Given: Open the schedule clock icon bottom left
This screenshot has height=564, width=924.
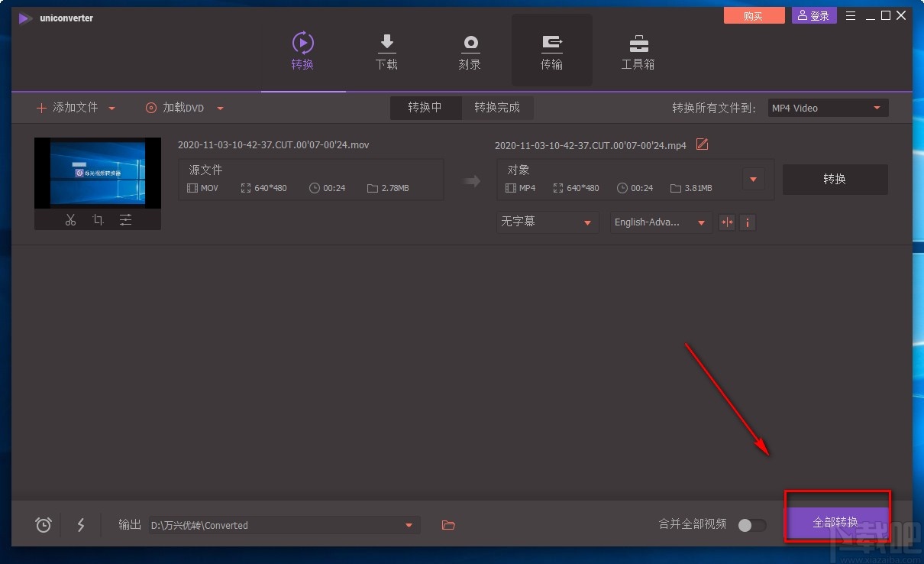Looking at the screenshot, I should (x=43, y=525).
